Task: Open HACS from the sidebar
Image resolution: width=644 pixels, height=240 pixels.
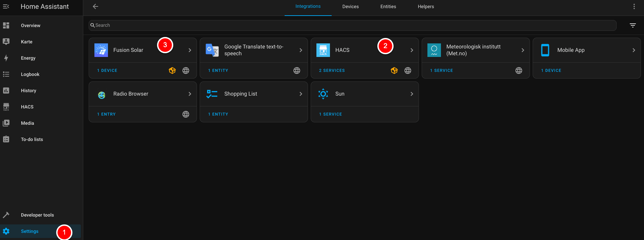Action: pyautogui.click(x=27, y=107)
